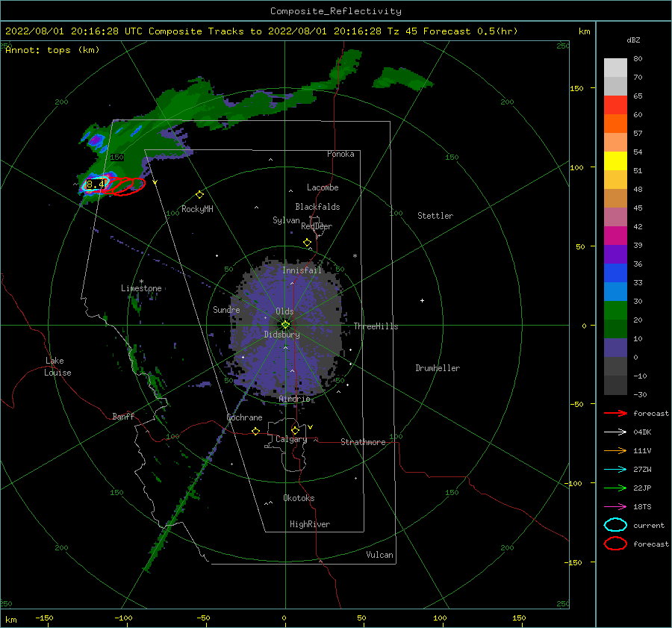
Task: Click the asterisk marker above Limestone
Action: 141,282
